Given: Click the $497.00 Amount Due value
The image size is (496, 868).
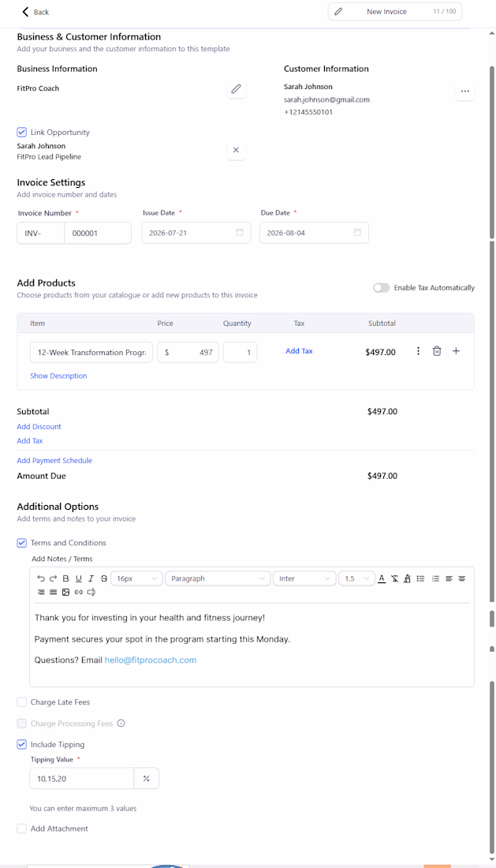Looking at the screenshot, I should coord(382,476).
